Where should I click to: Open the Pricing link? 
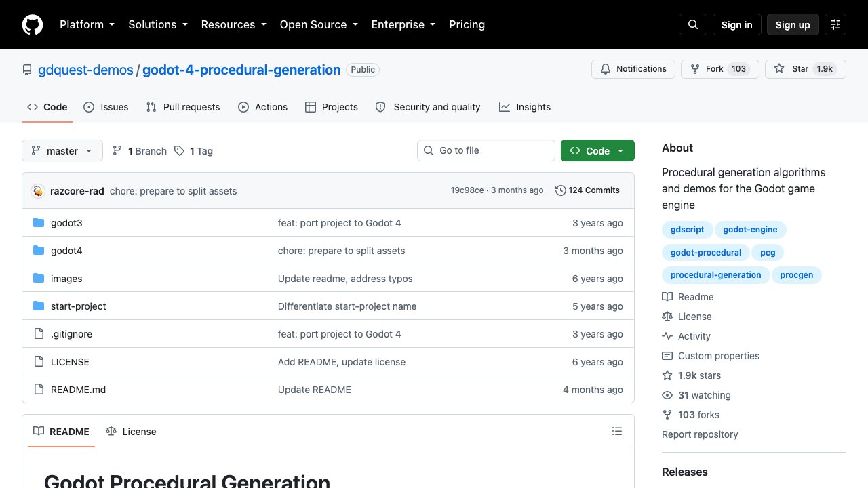[x=467, y=24]
